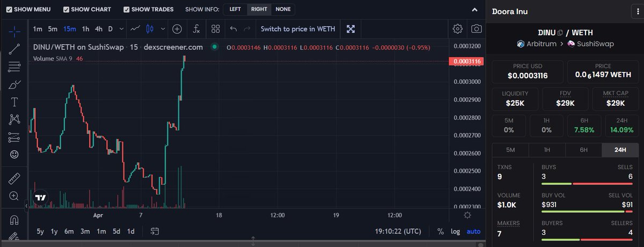This screenshot has width=644, height=247.
Task: Set Show Info to Left
Action: pyautogui.click(x=235, y=9)
